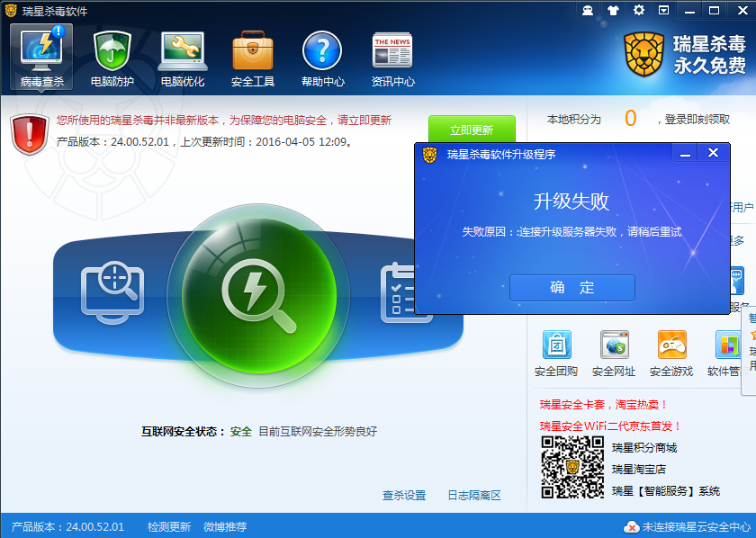Viewport: 756px width, 538px height.
Task: Open 瑞星【智能服务】系统 link
Action: tap(666, 491)
